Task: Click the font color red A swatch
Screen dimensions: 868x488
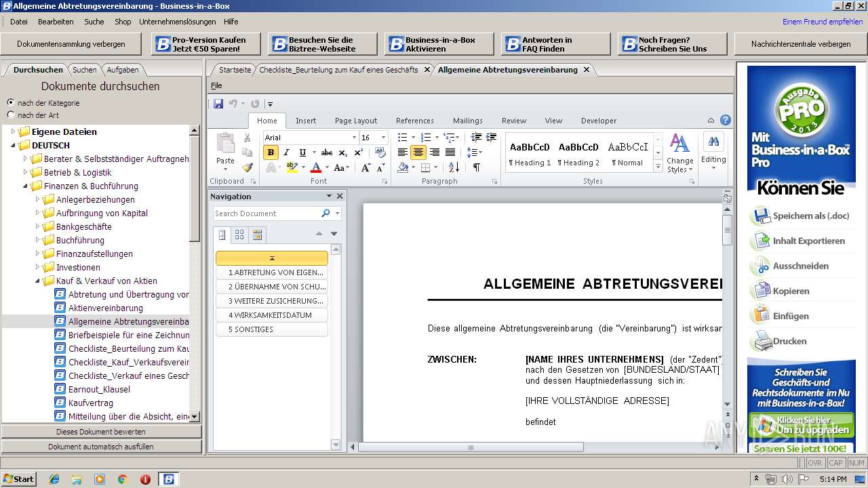Action: click(x=316, y=167)
